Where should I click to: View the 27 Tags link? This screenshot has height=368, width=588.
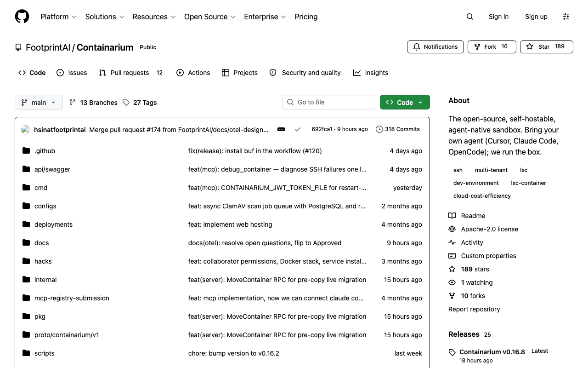140,102
